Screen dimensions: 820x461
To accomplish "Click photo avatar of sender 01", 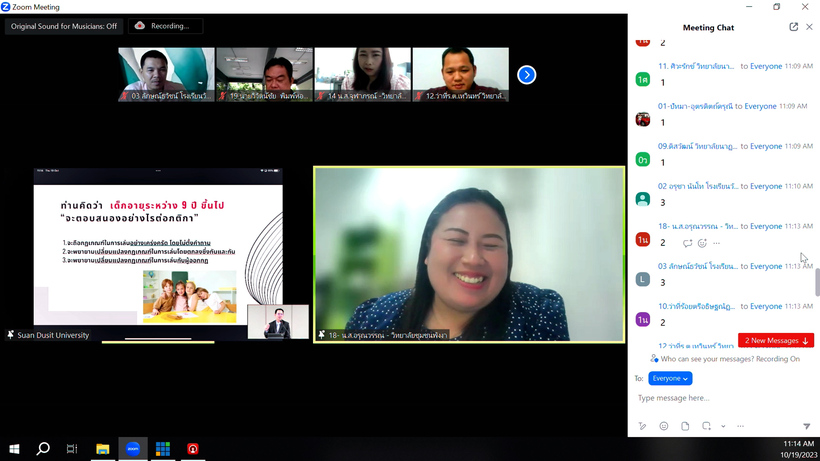I will pos(643,119).
